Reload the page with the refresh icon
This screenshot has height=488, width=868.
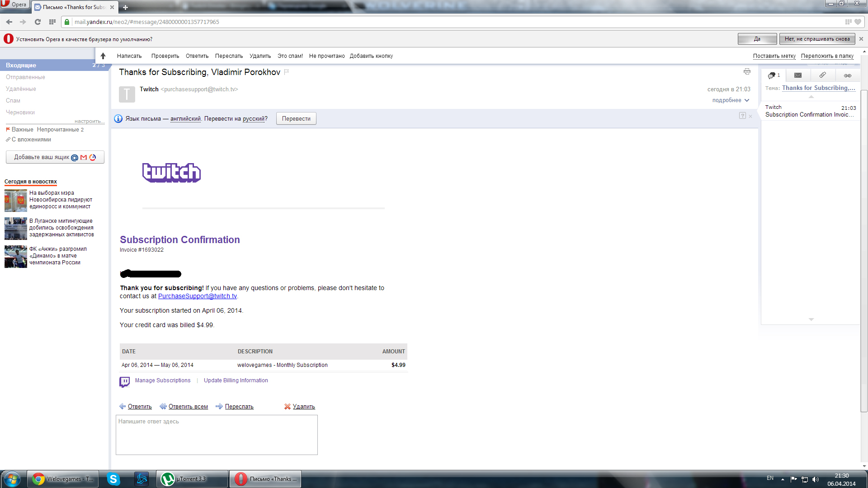click(x=38, y=22)
